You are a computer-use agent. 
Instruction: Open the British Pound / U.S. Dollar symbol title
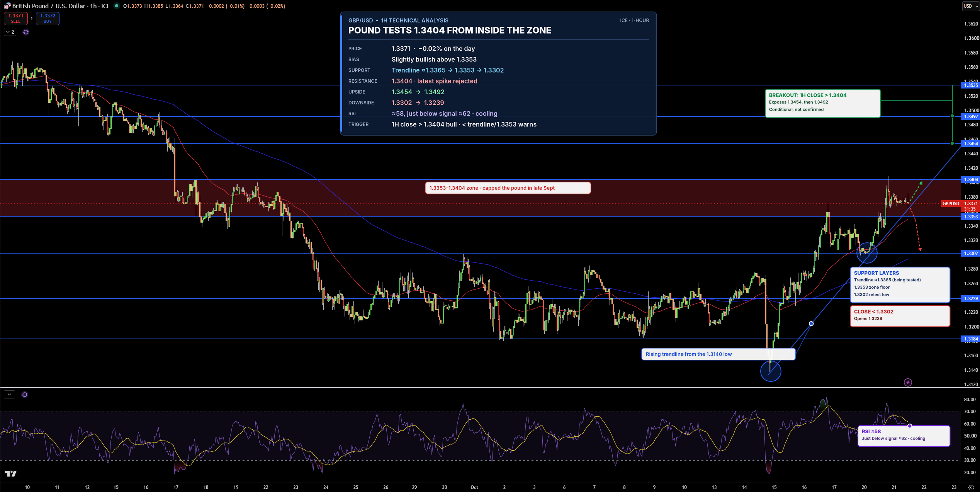[61, 6]
